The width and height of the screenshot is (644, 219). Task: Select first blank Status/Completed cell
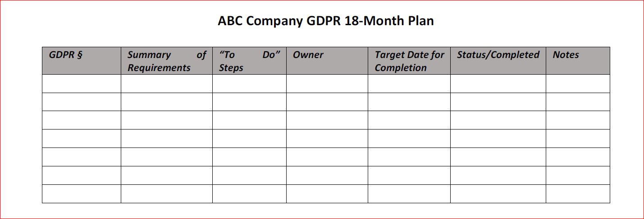pos(498,84)
